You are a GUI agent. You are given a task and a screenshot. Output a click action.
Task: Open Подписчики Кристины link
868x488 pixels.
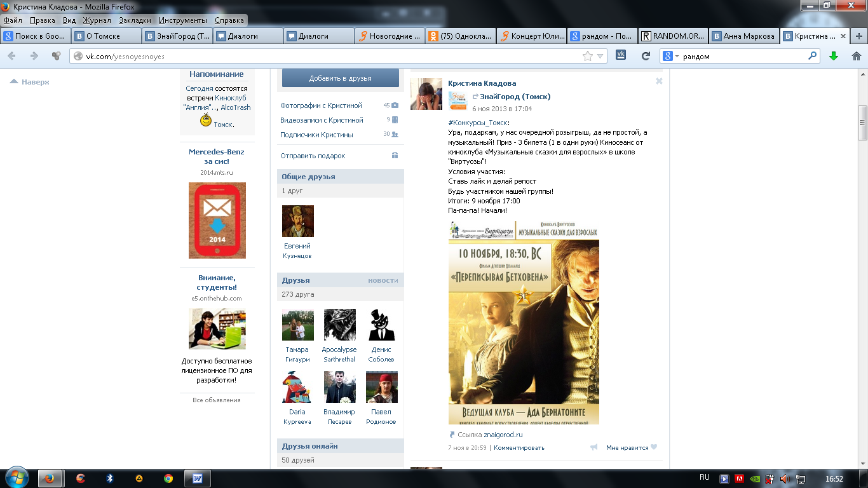(316, 135)
